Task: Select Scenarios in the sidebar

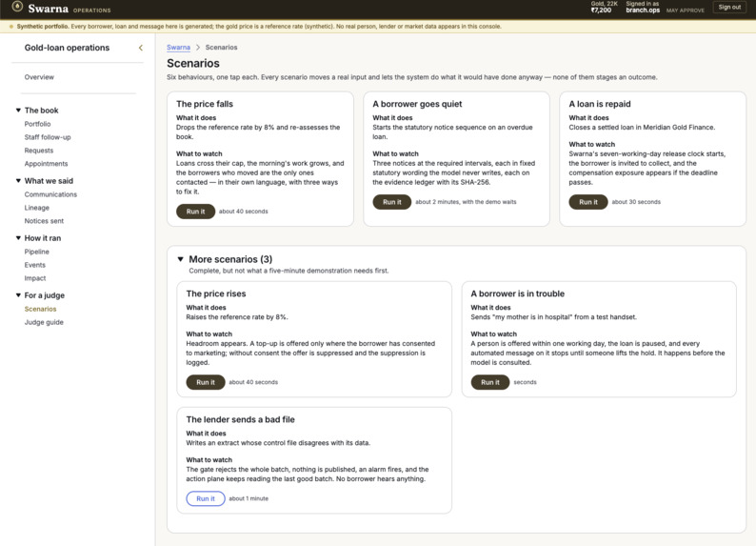Action: pos(41,309)
